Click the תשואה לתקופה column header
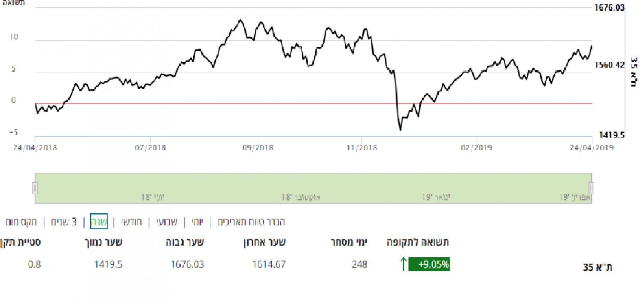644x301 pixels. pos(418,242)
